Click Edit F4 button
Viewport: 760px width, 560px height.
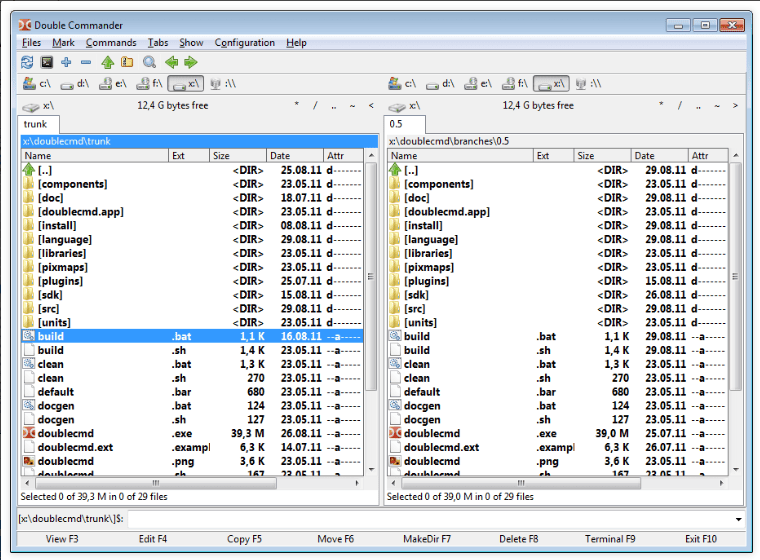pos(153,539)
